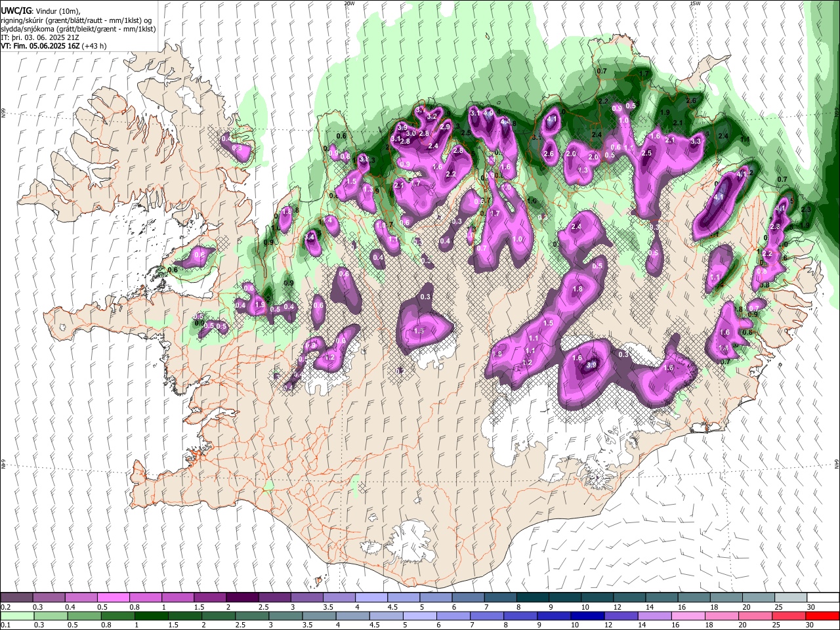Click the '0.2' label on the snow scale
This screenshot has width=840, height=630.
[x=6, y=607]
